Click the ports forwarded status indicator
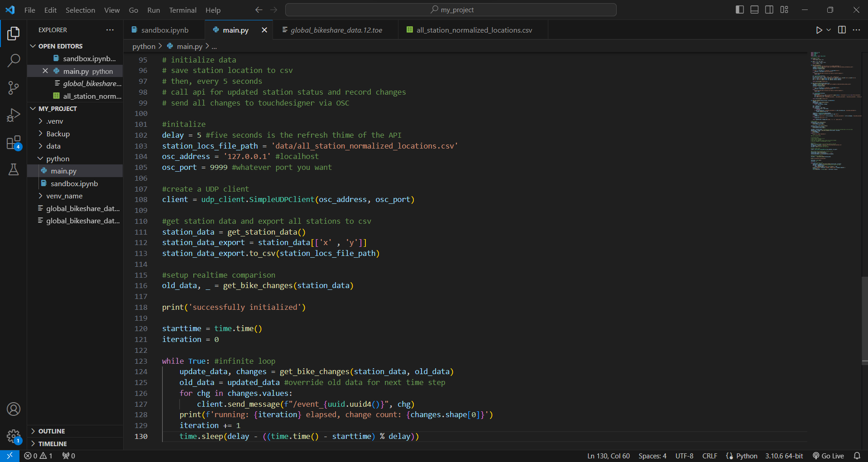The height and width of the screenshot is (462, 868). 69,456
